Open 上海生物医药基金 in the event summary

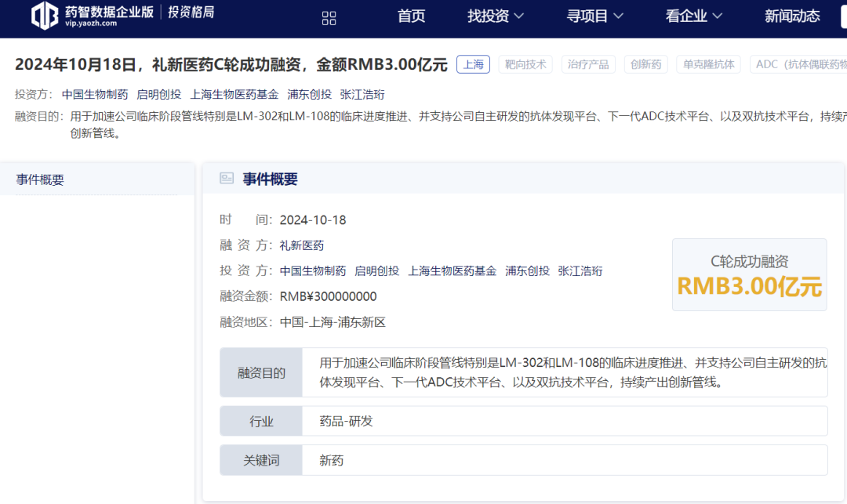pos(452,270)
